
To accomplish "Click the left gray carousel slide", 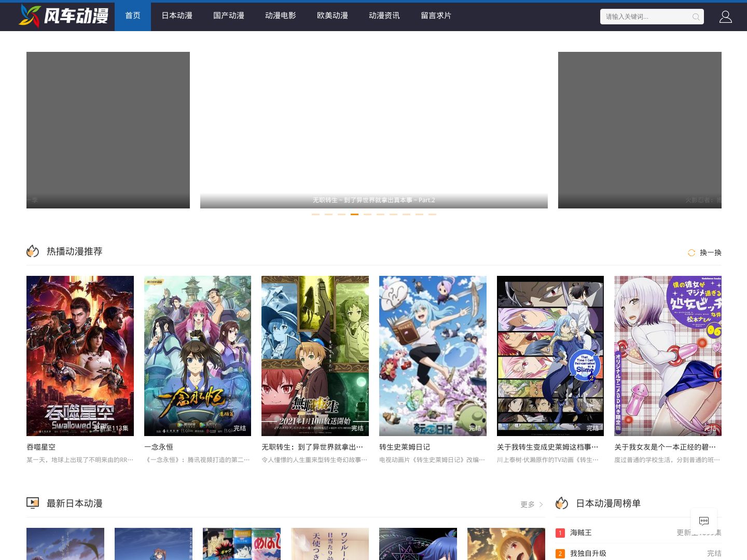I will coord(108,130).
